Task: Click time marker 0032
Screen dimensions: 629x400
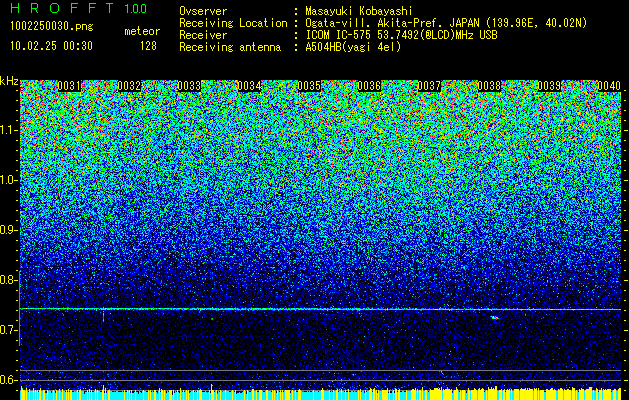Action: pos(129,86)
